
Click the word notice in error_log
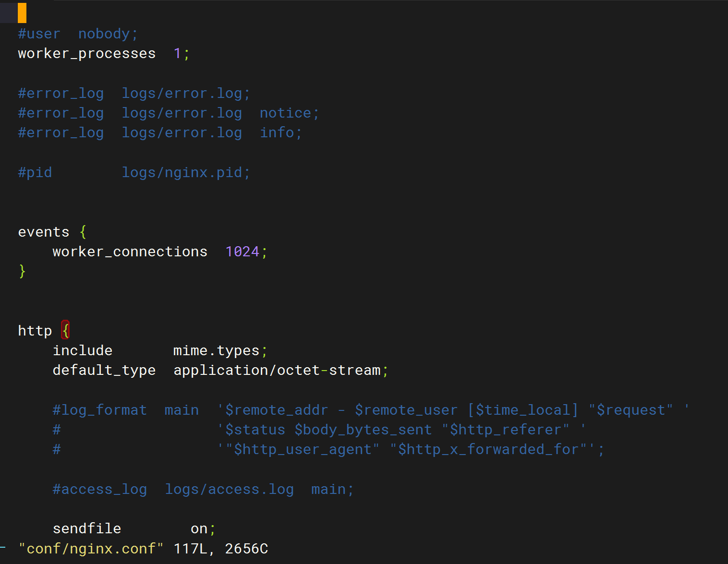pyautogui.click(x=285, y=113)
